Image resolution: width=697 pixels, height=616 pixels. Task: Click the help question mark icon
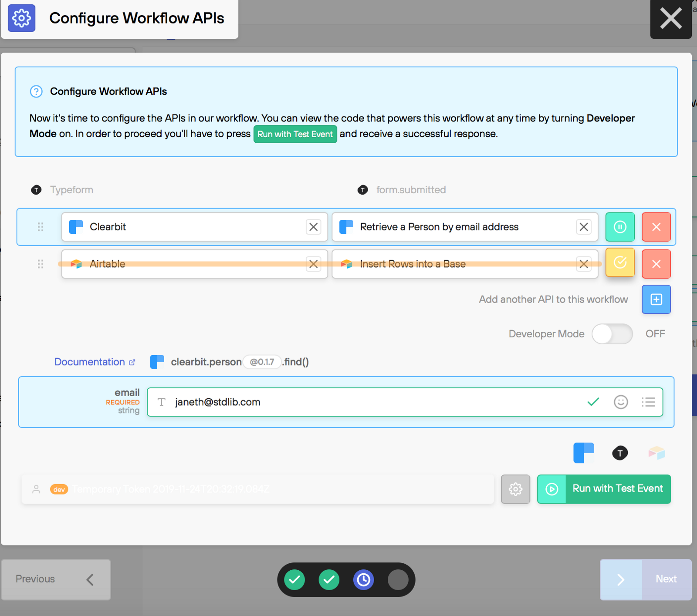[x=36, y=91]
